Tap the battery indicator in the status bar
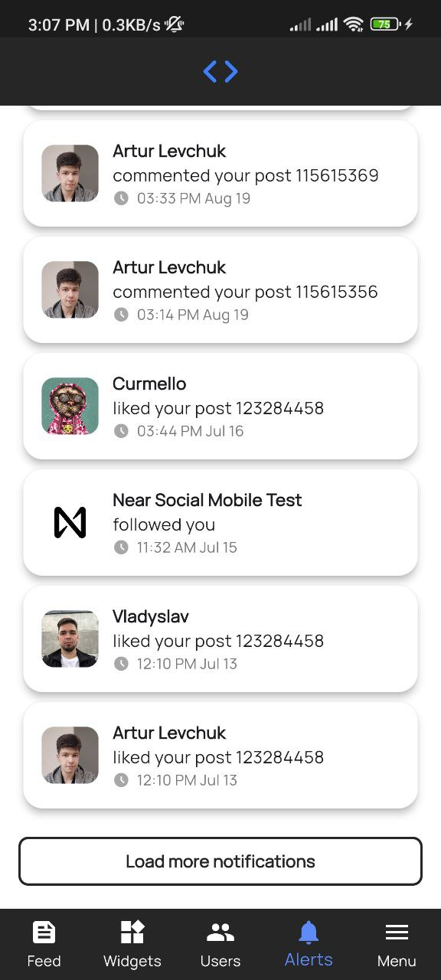Image resolution: width=441 pixels, height=980 pixels. click(x=385, y=24)
